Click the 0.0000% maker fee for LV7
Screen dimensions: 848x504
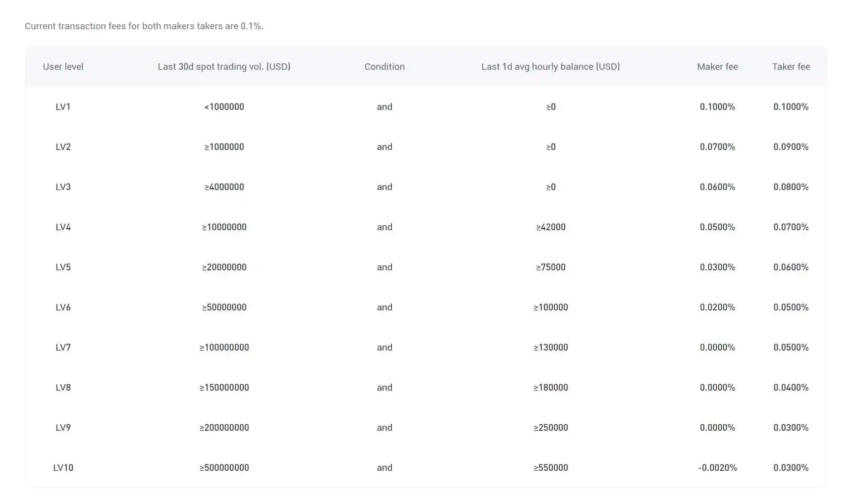717,347
